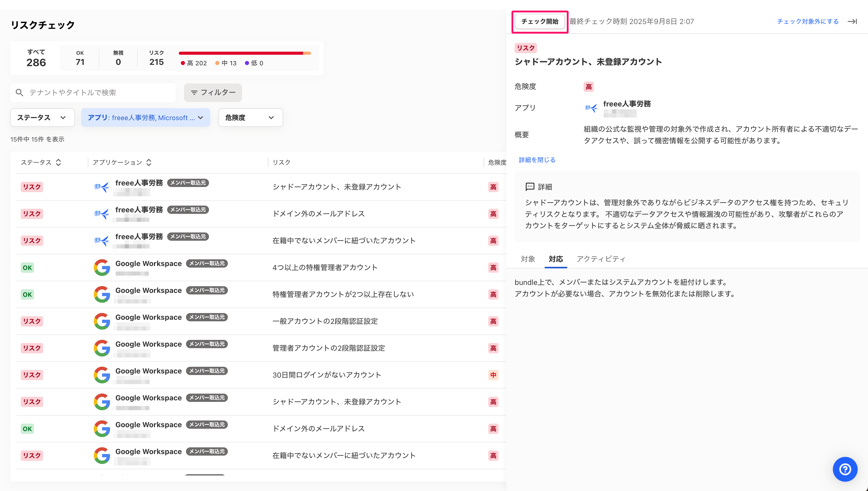Click the リスク column header
The width and height of the screenshot is (868, 491).
click(x=281, y=162)
